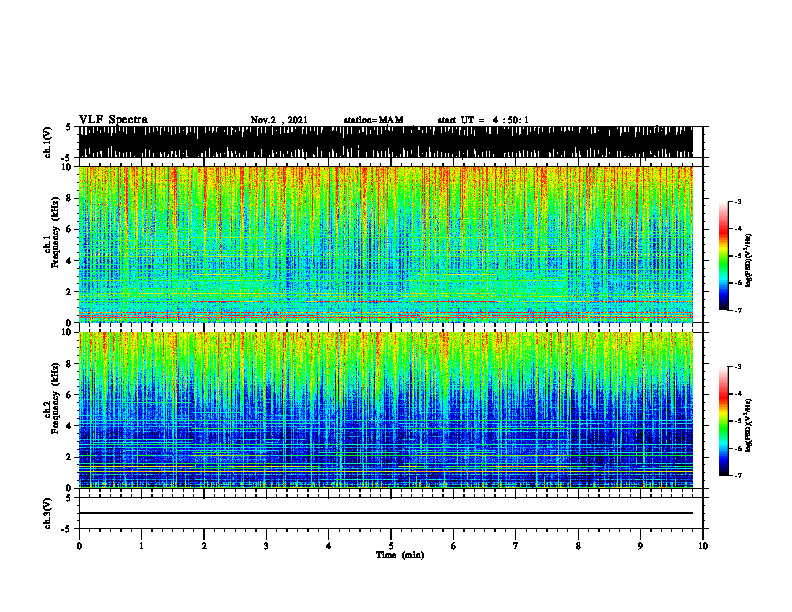Click the ch.1 "Frequency (kHz)" axis label
This screenshot has width=792, height=612.
pyautogui.click(x=55, y=232)
